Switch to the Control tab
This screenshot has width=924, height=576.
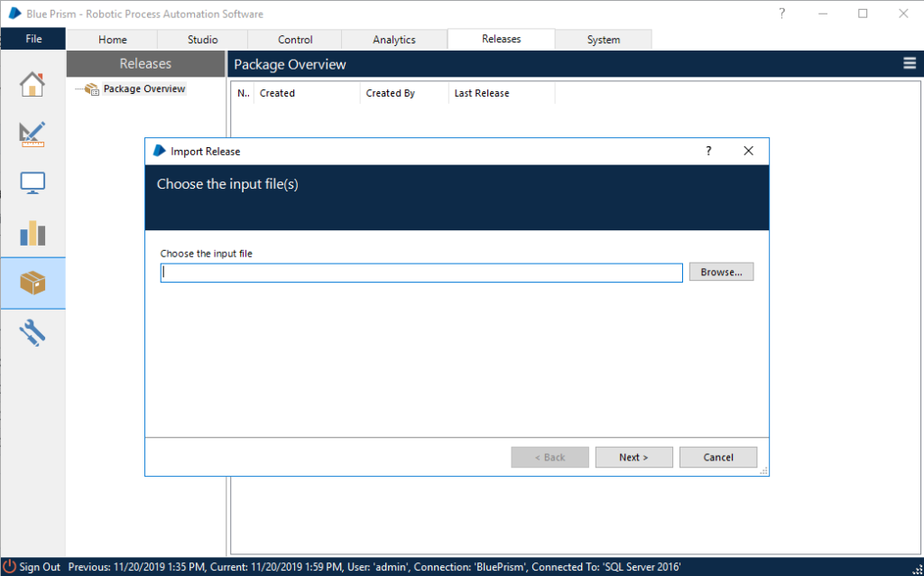(295, 40)
